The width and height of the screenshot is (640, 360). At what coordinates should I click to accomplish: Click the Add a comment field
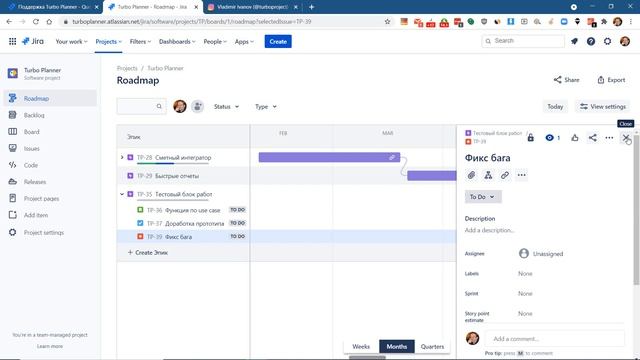tap(555, 339)
